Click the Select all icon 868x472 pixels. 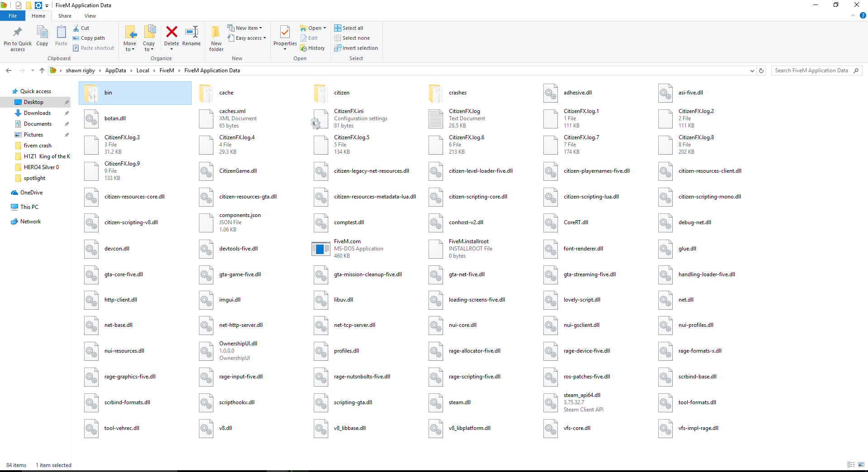pos(338,28)
